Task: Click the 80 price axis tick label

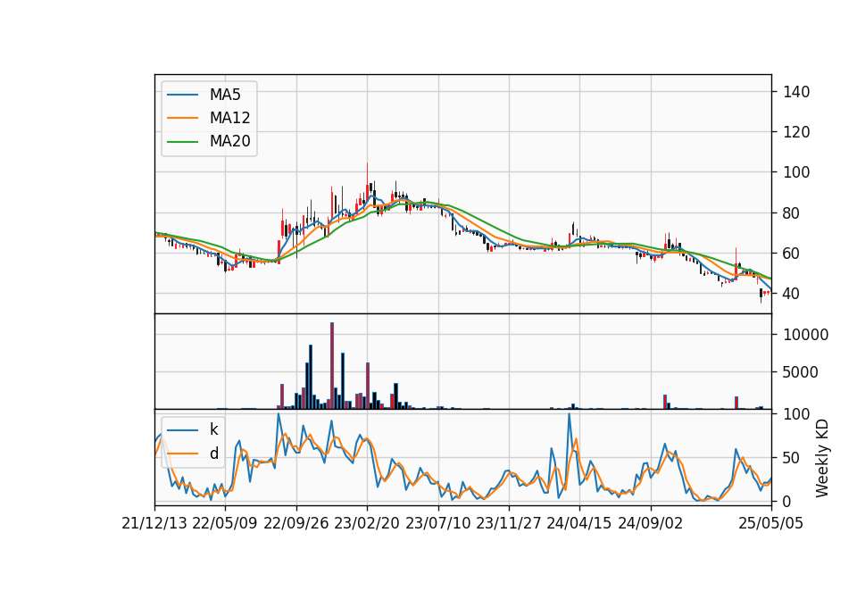Action: (792, 213)
